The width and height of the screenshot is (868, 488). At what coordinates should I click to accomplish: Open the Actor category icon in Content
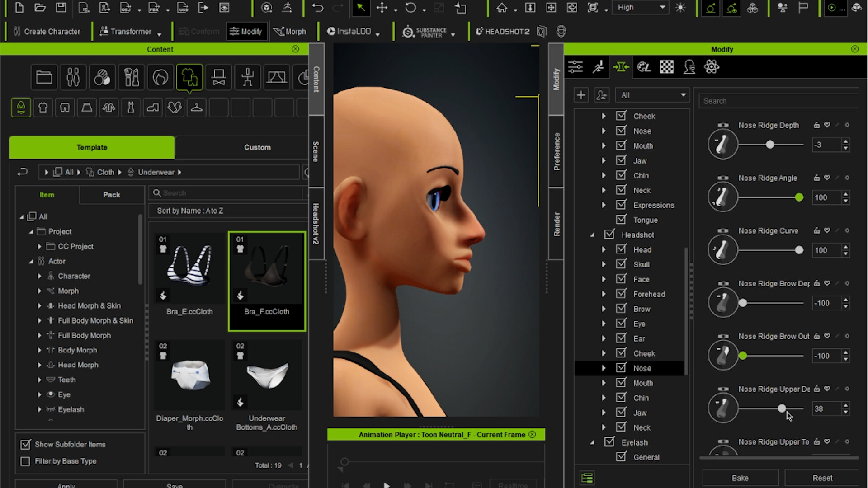[73, 77]
